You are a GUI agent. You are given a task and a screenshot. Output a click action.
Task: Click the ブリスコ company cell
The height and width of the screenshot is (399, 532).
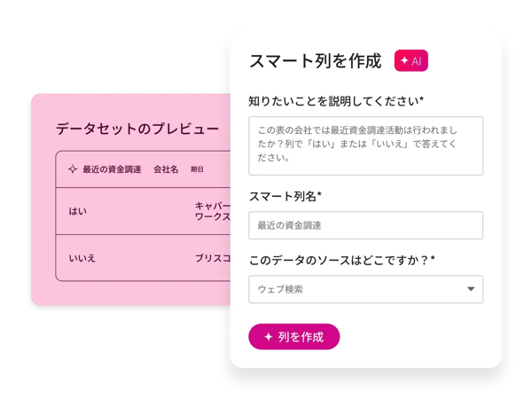click(213, 258)
